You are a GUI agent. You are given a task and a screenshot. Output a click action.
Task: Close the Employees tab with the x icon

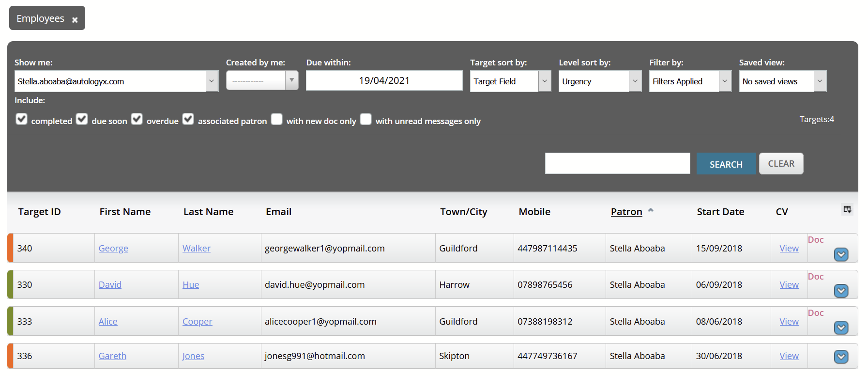[75, 20]
